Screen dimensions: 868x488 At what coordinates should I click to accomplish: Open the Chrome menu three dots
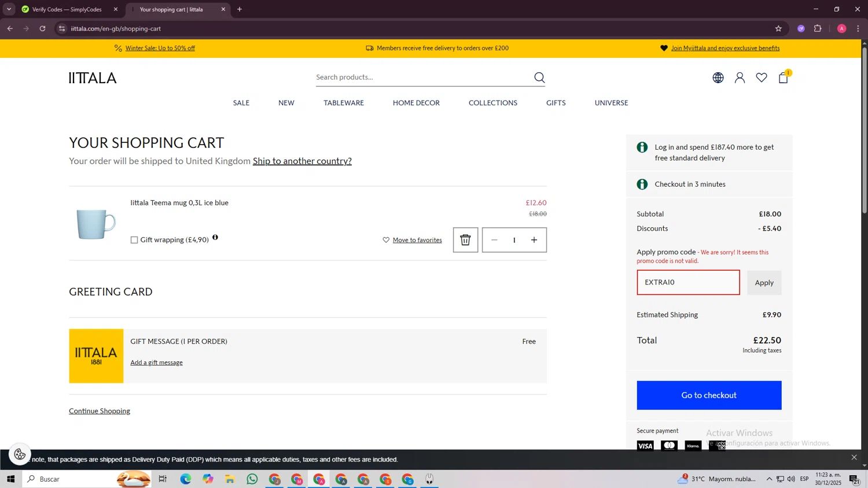tap(858, 28)
